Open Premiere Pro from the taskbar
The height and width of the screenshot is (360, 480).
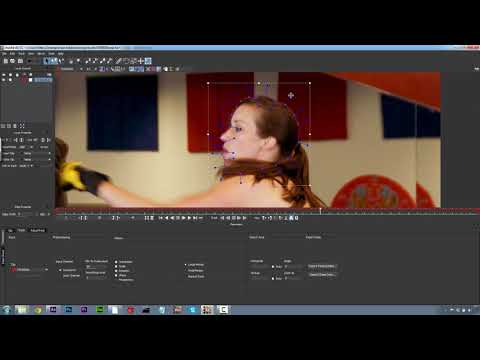(x=84, y=310)
